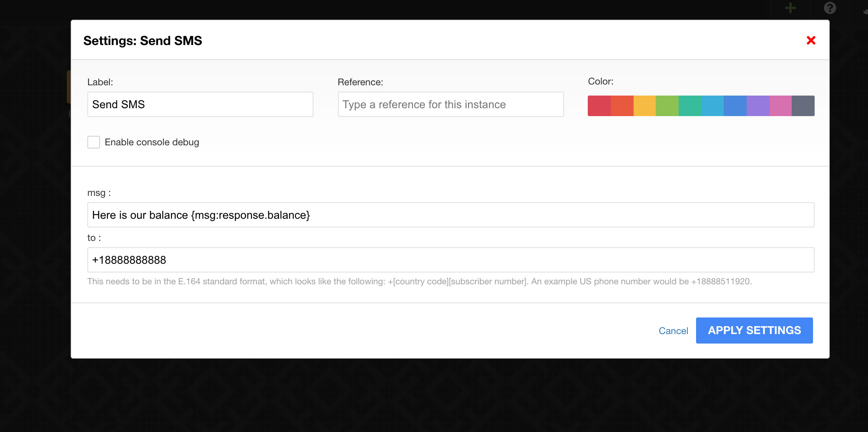The width and height of the screenshot is (868, 432).
Task: Click the dimmed help question mark icon
Action: coord(830,8)
